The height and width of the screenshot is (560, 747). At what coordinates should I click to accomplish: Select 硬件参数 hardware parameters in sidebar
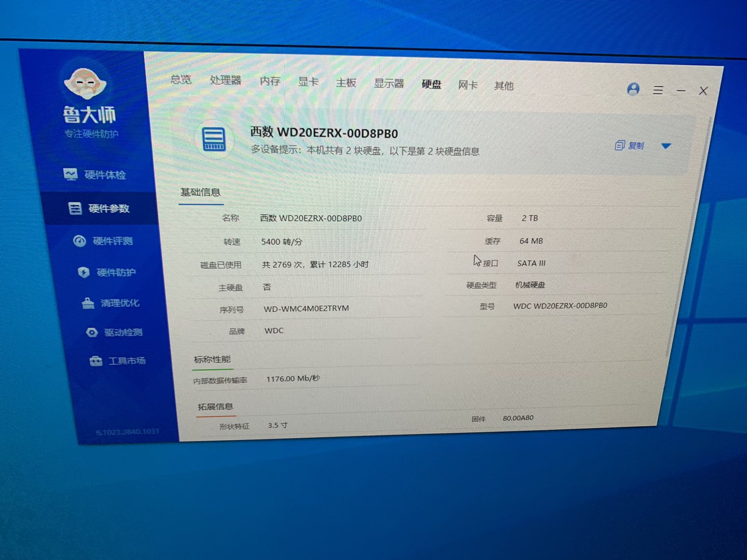[100, 208]
